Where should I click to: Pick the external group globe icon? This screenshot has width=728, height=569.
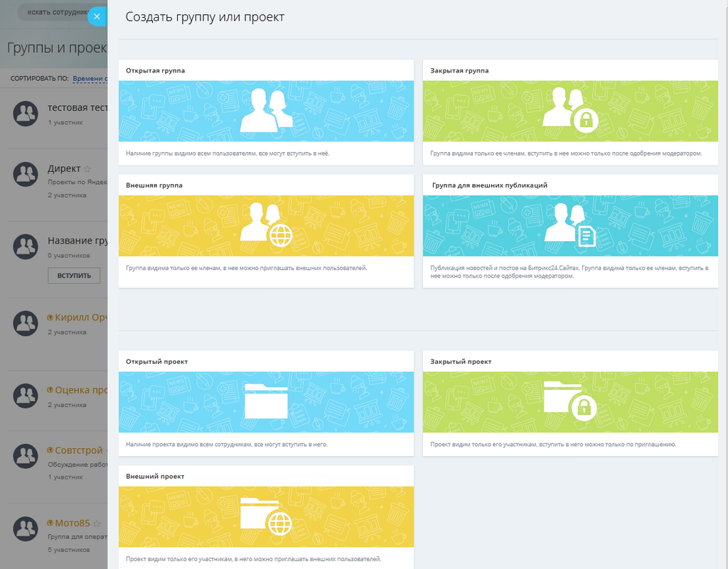[x=280, y=235]
